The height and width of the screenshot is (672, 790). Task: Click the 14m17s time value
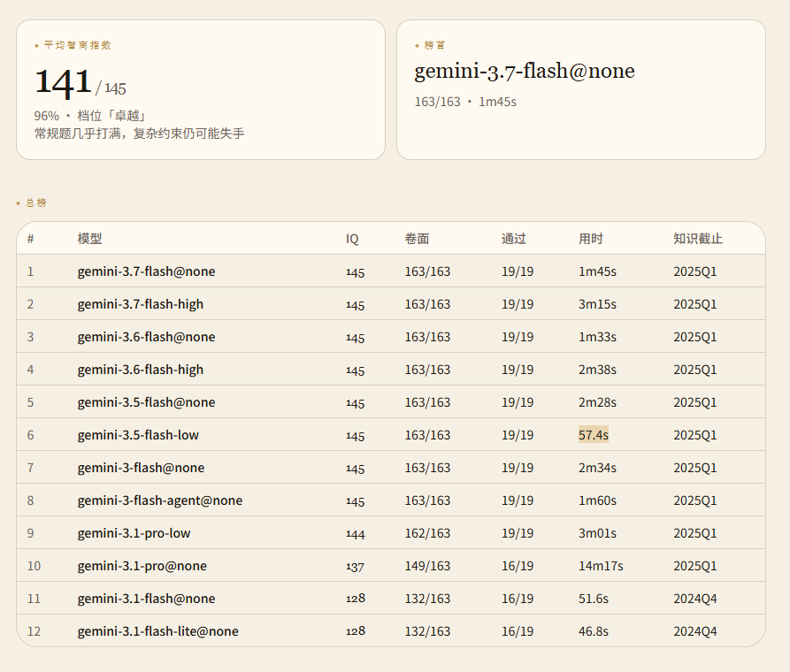601,566
